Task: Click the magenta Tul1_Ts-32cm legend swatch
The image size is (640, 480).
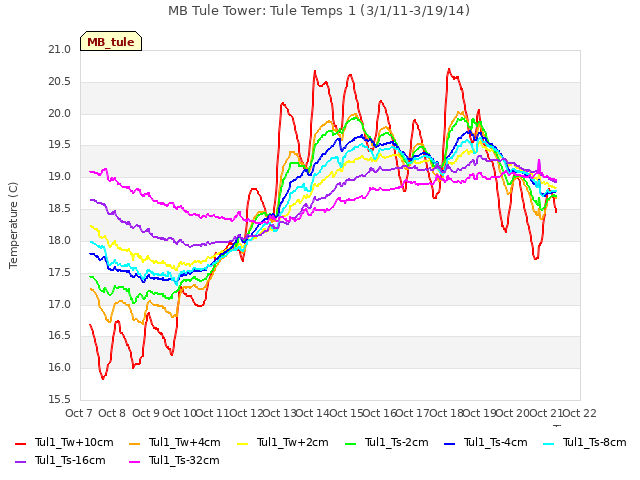Action: pyautogui.click(x=134, y=461)
